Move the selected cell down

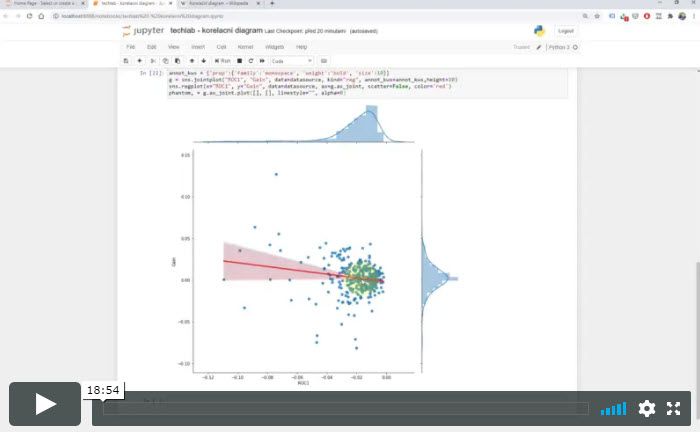tap(204, 61)
